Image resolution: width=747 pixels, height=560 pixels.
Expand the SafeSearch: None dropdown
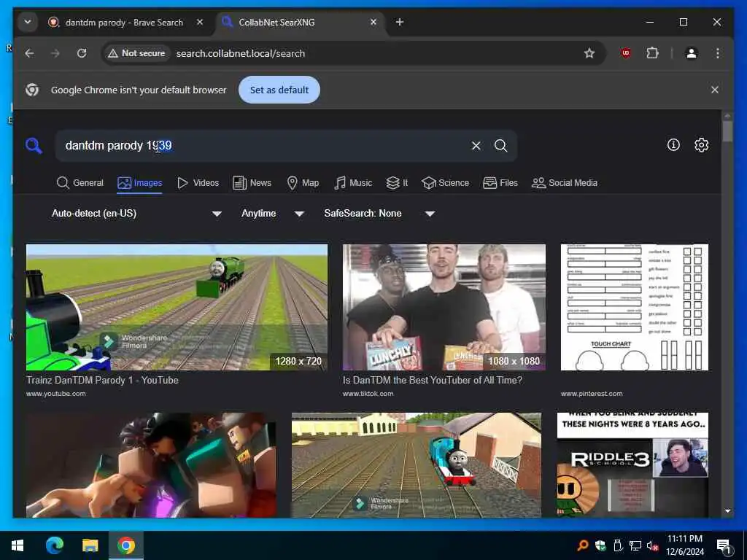click(x=379, y=214)
